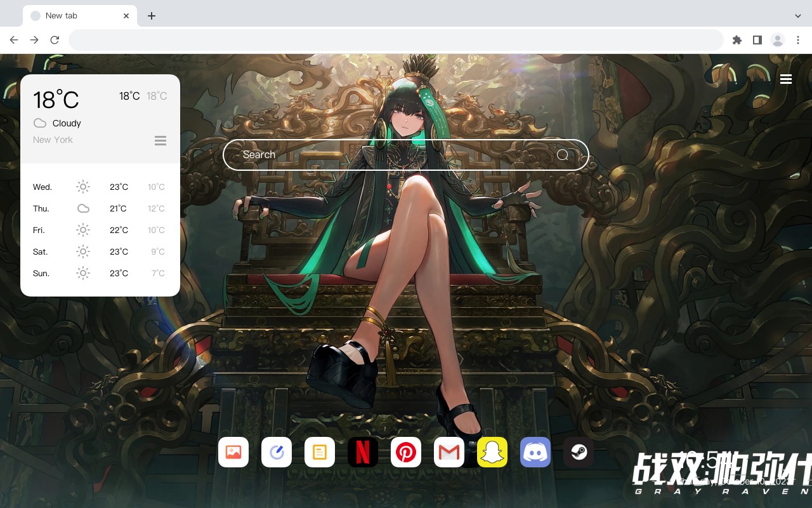Click the cloud icon for Thu.

point(83,208)
